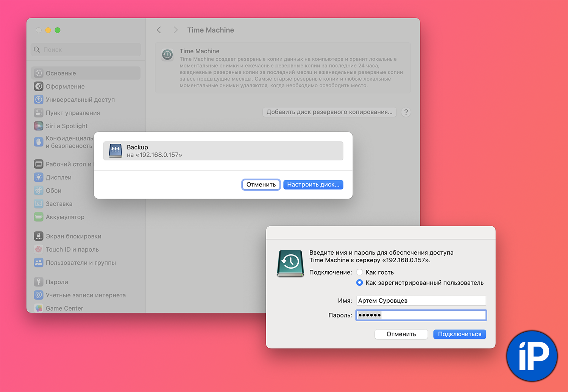Open Учетные записи интернета settings section
This screenshot has width=568, height=392.
pyautogui.click(x=86, y=296)
